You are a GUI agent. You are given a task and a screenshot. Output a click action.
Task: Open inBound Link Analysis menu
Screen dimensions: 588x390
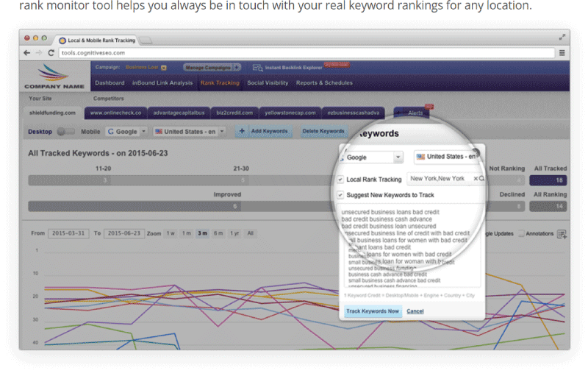point(162,83)
